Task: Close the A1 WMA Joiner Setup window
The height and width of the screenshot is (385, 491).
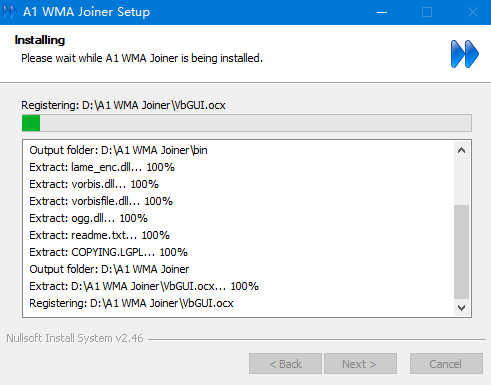Action: (x=472, y=12)
